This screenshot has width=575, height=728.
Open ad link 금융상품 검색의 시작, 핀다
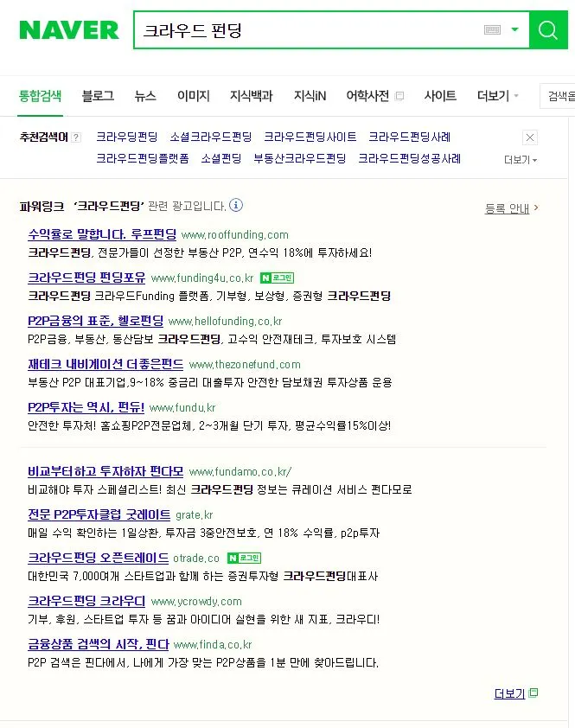coord(99,643)
